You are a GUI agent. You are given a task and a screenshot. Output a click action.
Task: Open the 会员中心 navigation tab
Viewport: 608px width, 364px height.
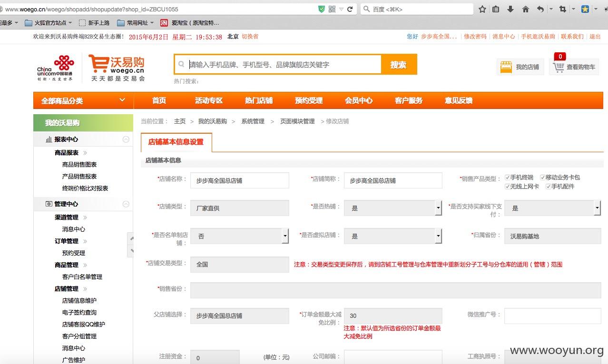coord(359,100)
